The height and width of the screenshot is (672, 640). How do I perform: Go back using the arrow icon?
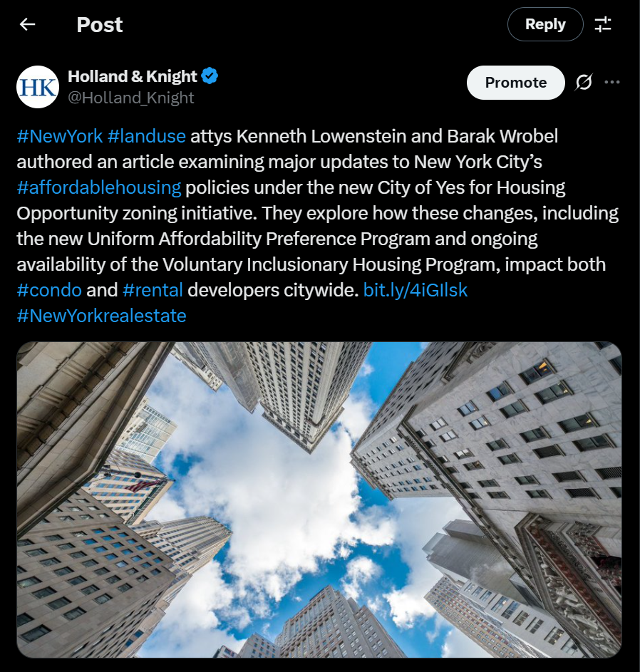27,24
